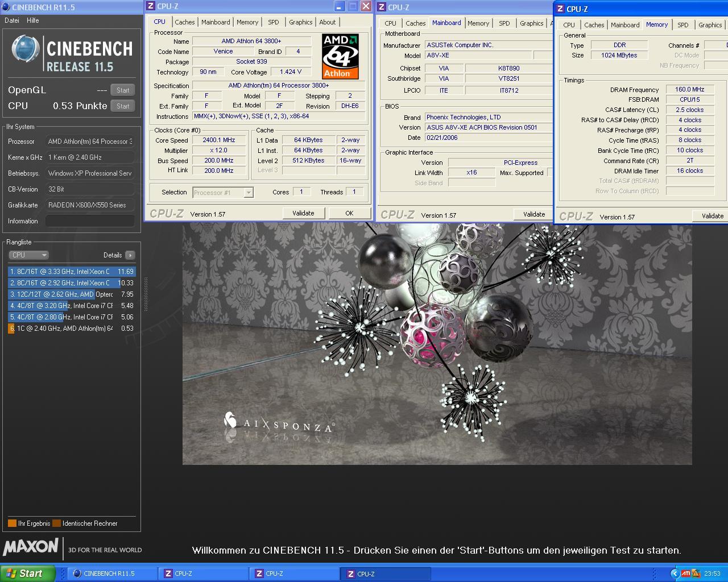Click the BIOS date 02/21/2006 value

pyautogui.click(x=441, y=138)
